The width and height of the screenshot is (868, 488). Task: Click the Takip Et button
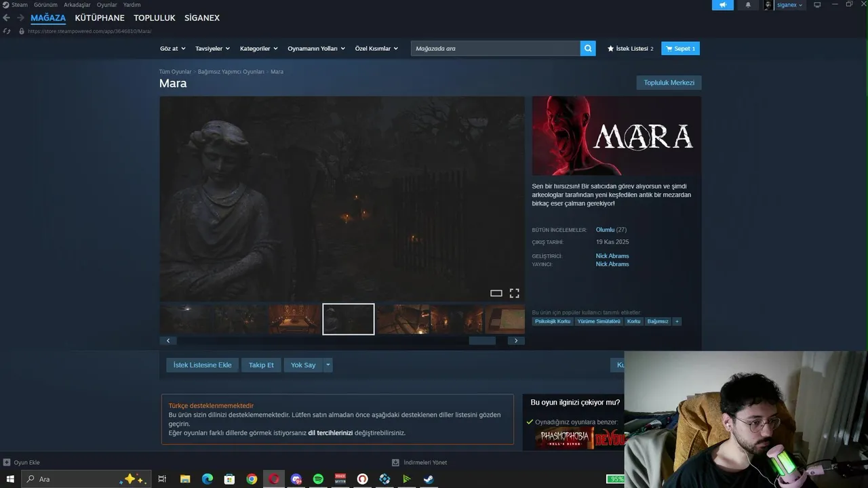click(x=261, y=365)
